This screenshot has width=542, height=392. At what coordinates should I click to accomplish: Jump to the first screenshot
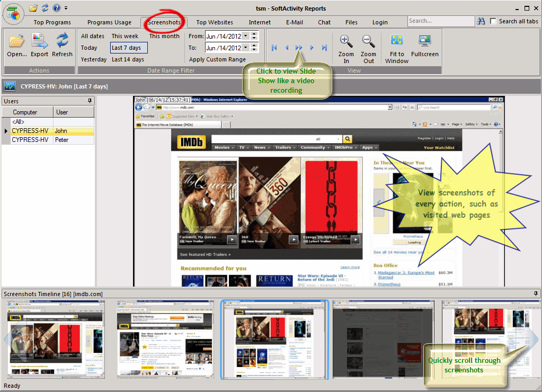274,48
